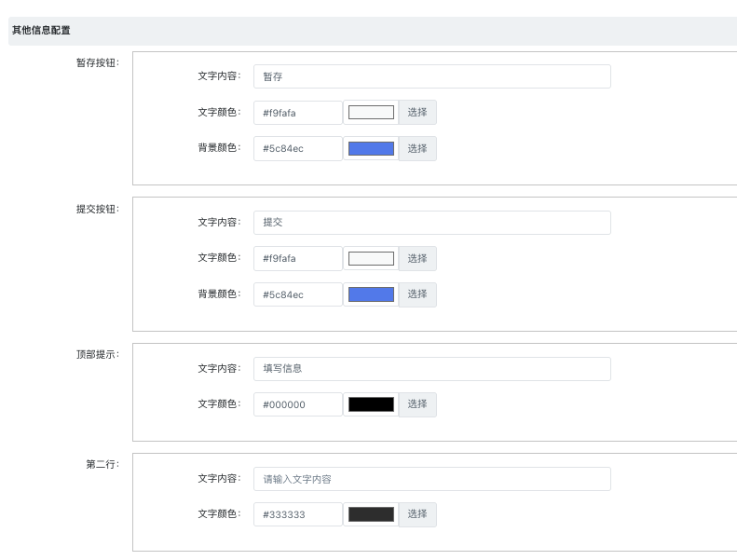
Task: Click the 暂存按钮 background color hex field
Action: pyautogui.click(x=297, y=148)
